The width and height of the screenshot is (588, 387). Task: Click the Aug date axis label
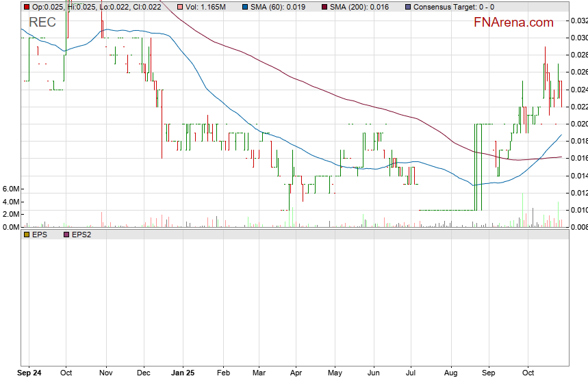(x=450, y=374)
